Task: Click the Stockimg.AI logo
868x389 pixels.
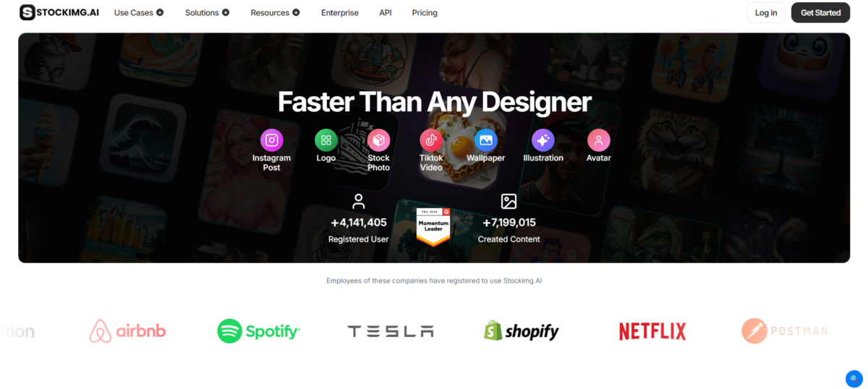Action: pos(59,12)
